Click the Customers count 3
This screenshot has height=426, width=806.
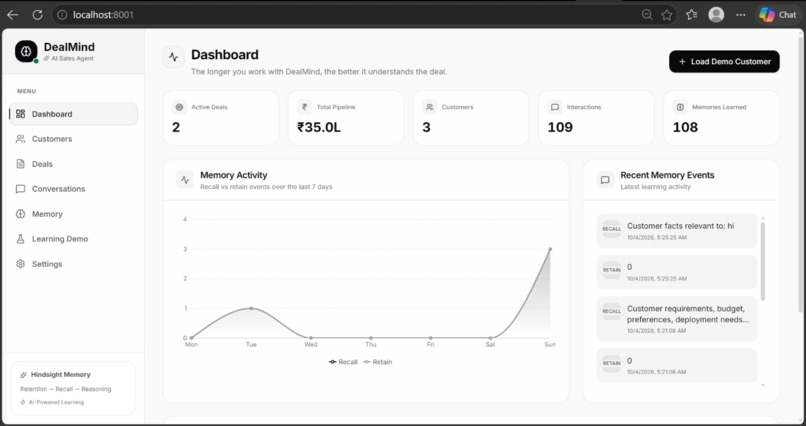(x=426, y=127)
